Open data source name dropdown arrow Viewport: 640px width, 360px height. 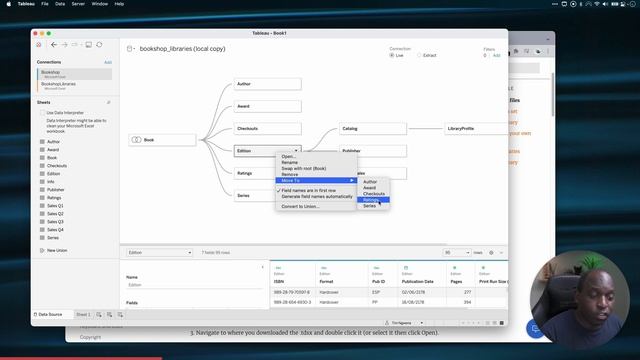(x=134, y=49)
